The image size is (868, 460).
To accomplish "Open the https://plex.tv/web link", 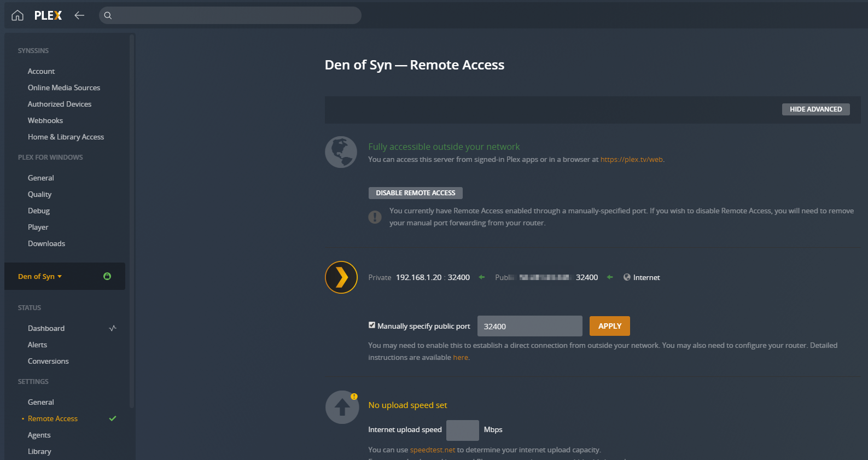I will 632,160.
